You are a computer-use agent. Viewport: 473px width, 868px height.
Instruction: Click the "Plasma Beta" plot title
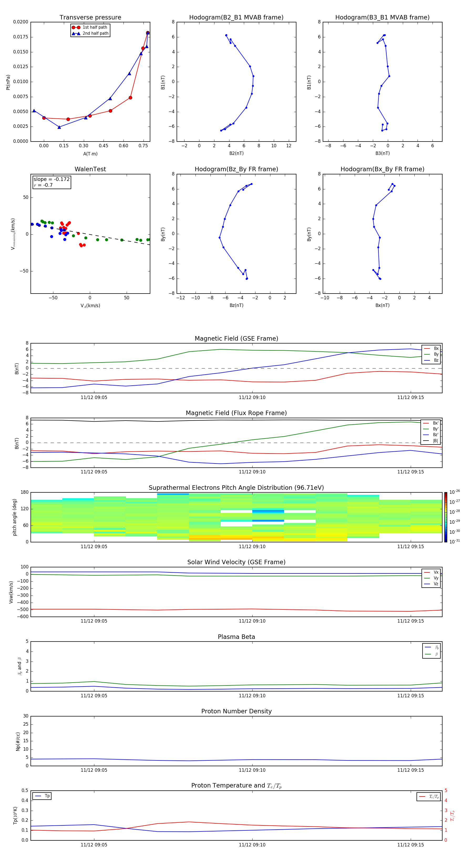click(236, 637)
